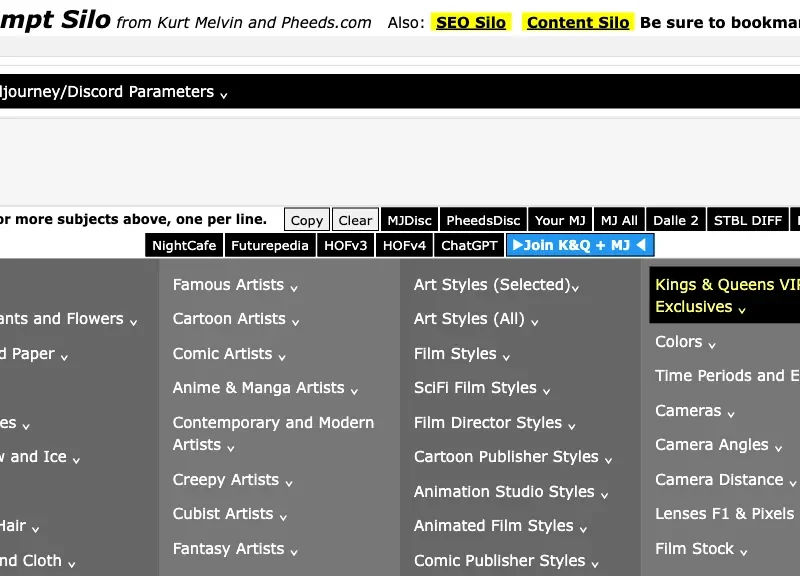Select the Dalle 2 button
Image resolution: width=800 pixels, height=576 pixels.
[676, 220]
